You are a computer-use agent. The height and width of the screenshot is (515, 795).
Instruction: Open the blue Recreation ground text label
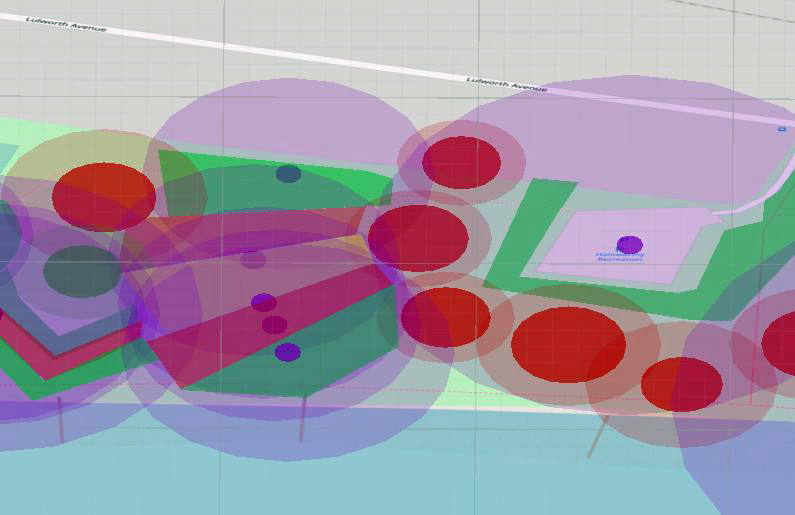coord(620,256)
